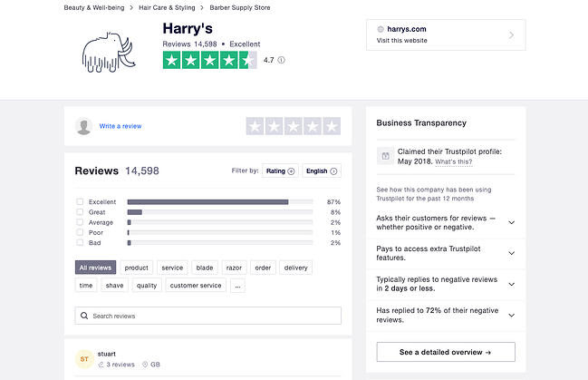Open Write a review link
Viewport: 588px width, 380px height.
[120, 126]
